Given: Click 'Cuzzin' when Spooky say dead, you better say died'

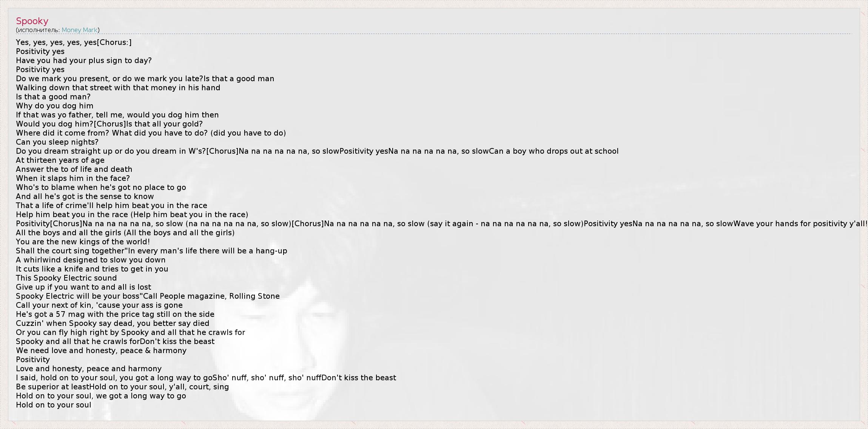Looking at the screenshot, I should [x=113, y=323].
